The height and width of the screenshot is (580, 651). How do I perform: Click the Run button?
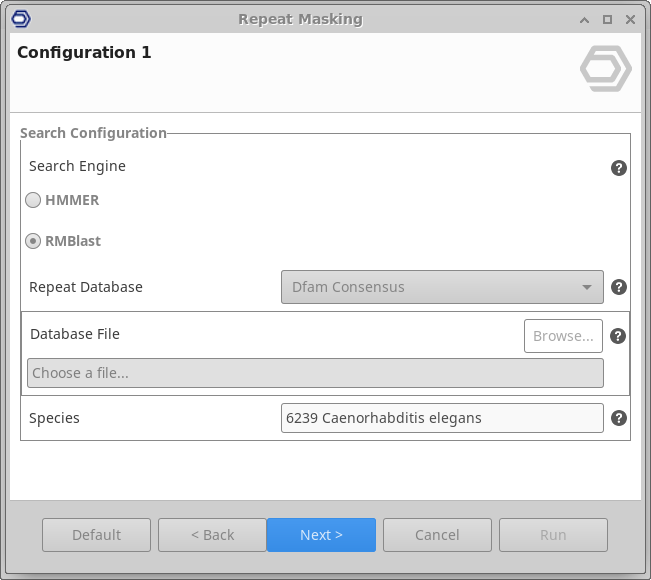(553, 535)
